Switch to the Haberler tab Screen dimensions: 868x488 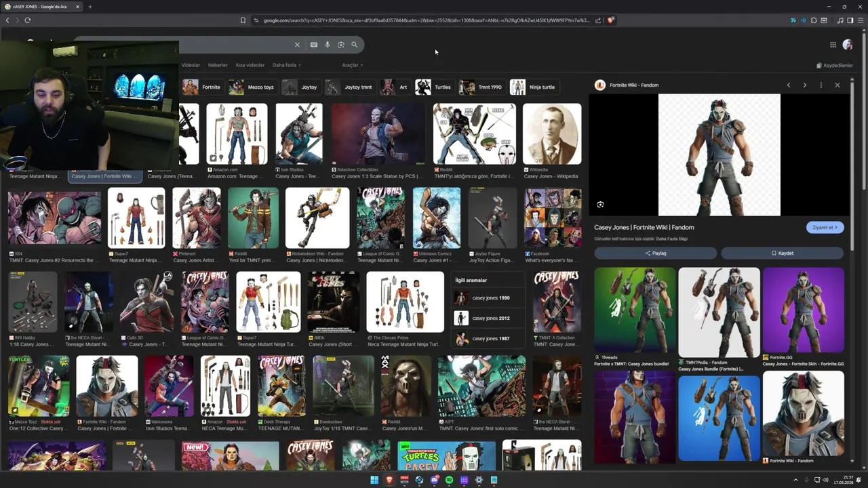pos(218,65)
